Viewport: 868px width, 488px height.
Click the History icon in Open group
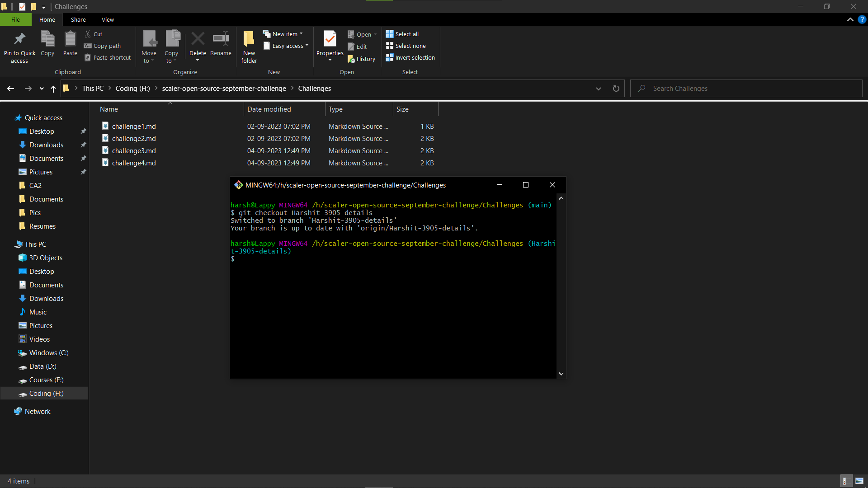(362, 59)
